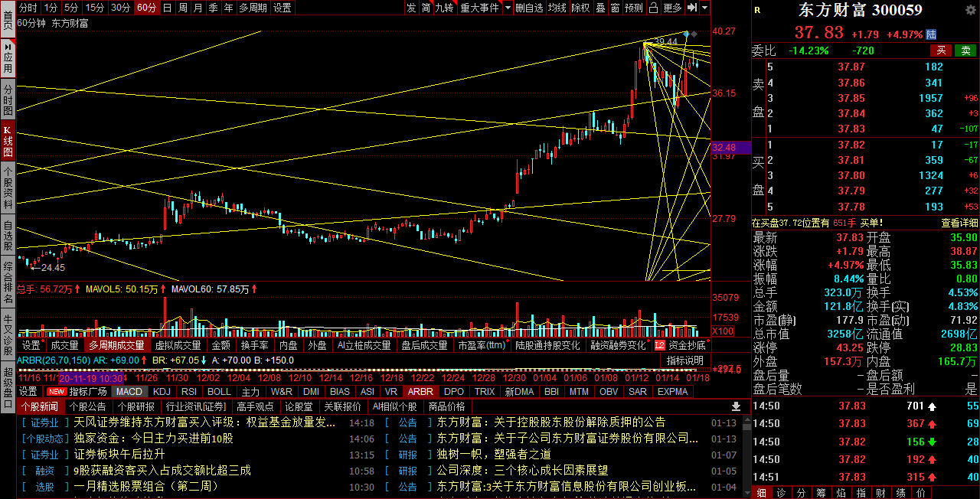Click the 叠 overlay toolbar button
This screenshot has width=980, height=499.
[600, 8]
